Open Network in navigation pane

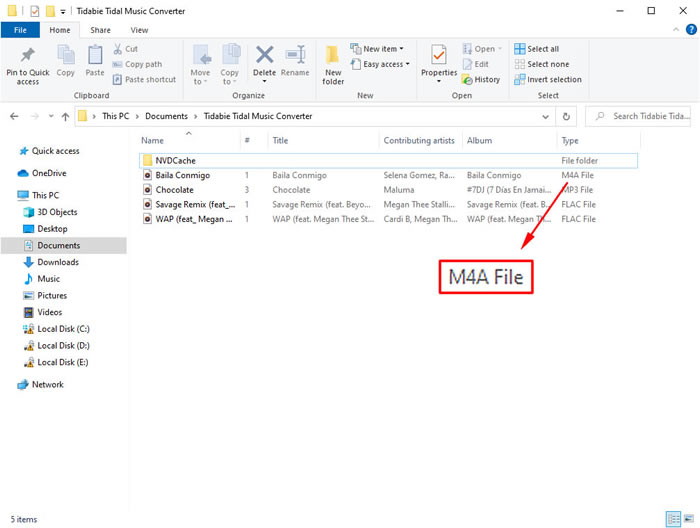(41, 384)
